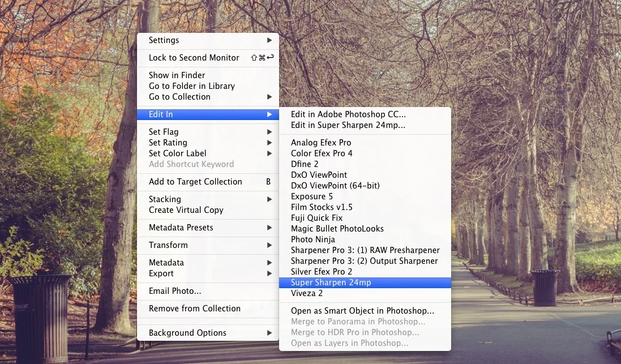Expand the Settings submenu
The image size is (621, 364).
tap(164, 40)
